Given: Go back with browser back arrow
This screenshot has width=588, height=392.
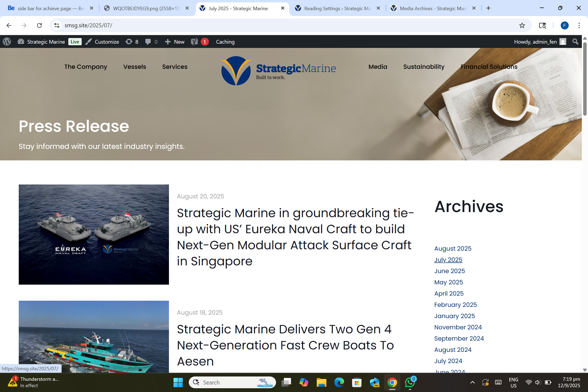Looking at the screenshot, I should [x=9, y=25].
